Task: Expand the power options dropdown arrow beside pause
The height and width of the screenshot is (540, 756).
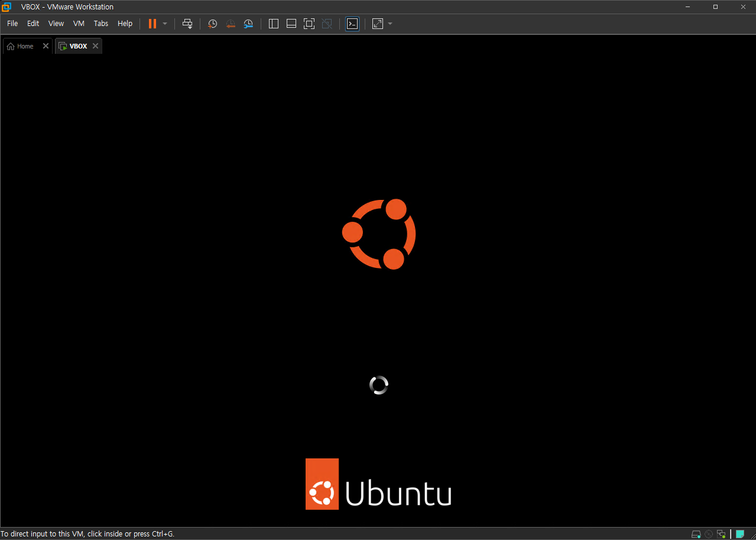Action: 165,24
